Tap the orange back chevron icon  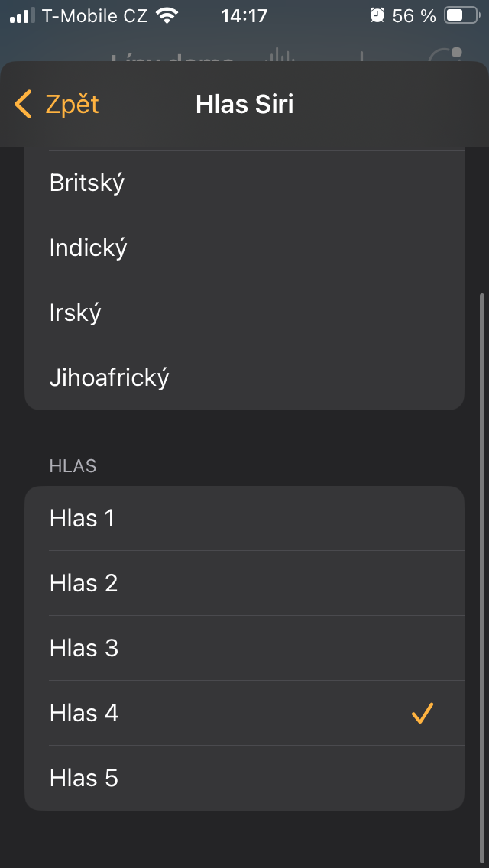(x=23, y=104)
